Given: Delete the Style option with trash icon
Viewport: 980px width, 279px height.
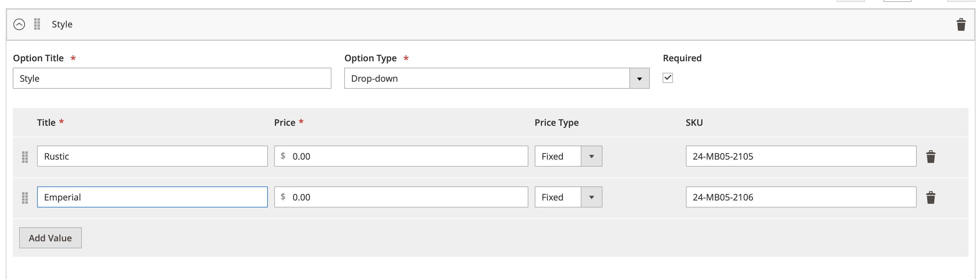Looking at the screenshot, I should [x=961, y=24].
